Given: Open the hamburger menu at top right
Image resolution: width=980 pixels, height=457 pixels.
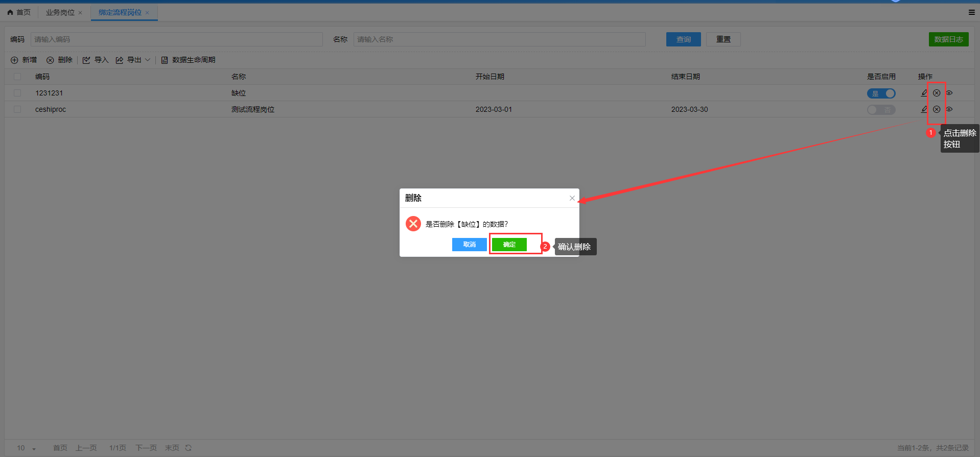Looking at the screenshot, I should coord(971,12).
